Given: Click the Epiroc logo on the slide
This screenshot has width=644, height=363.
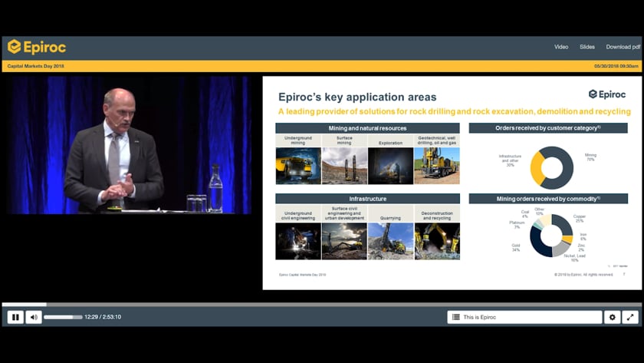Looking at the screenshot, I should [607, 94].
